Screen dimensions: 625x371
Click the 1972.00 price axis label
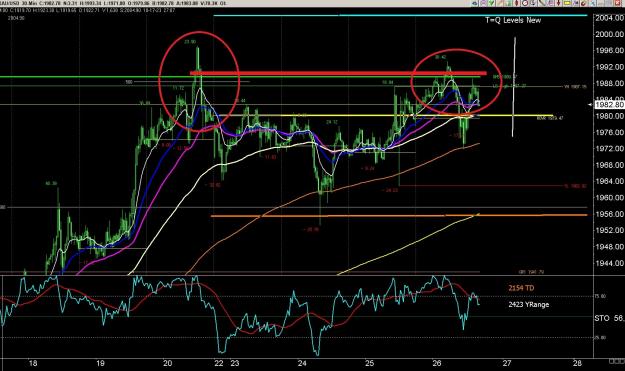(609, 149)
